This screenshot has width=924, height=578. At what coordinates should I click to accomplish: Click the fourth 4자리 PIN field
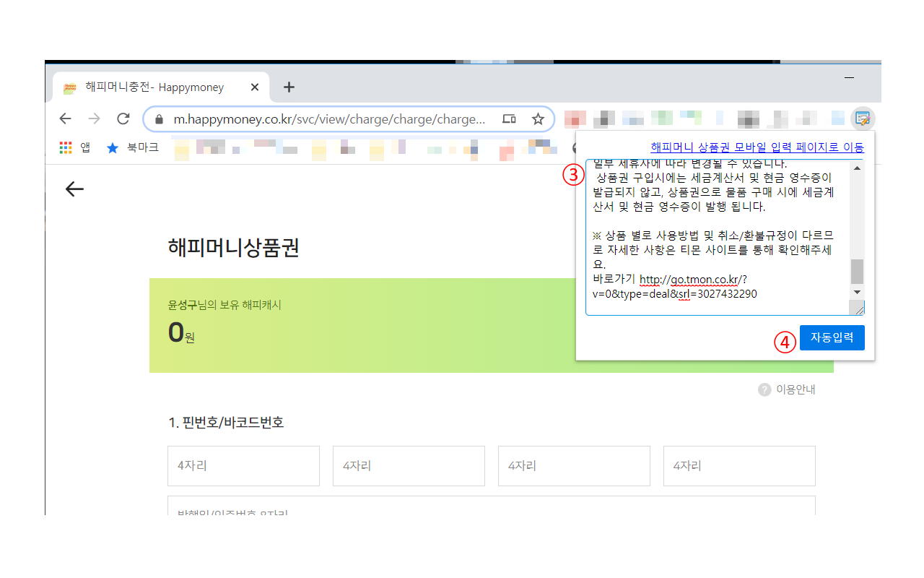click(739, 466)
